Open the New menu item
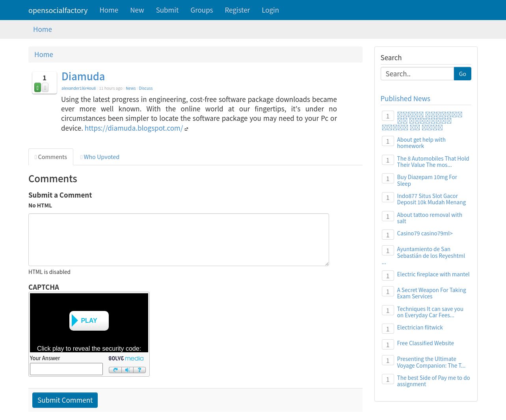 [x=137, y=10]
